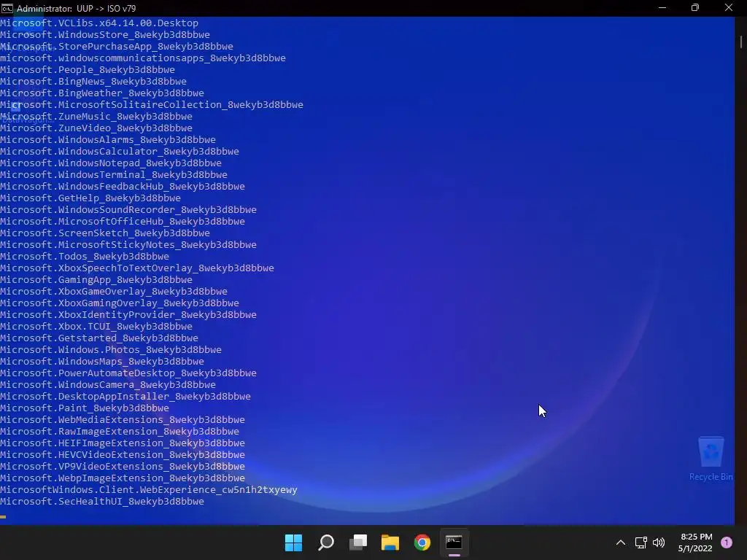The image size is (747, 560).
Task: Click the Microsoft.WindowsCamera line
Action: (x=108, y=385)
